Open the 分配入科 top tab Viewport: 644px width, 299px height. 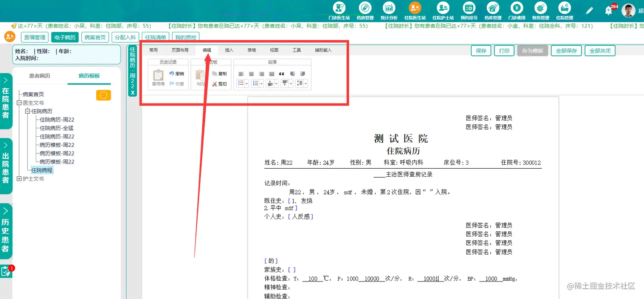coord(125,37)
